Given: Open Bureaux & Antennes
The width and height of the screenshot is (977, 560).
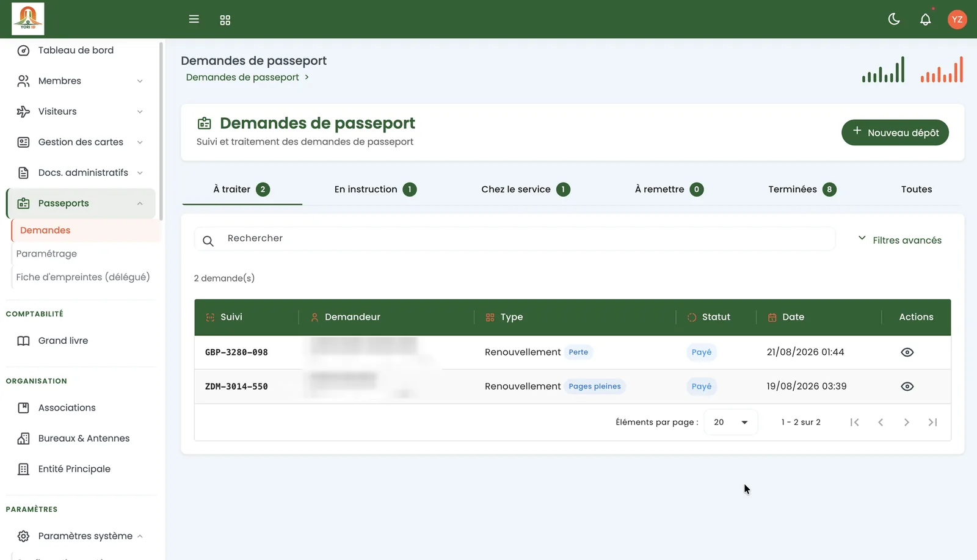Looking at the screenshot, I should pos(84,438).
